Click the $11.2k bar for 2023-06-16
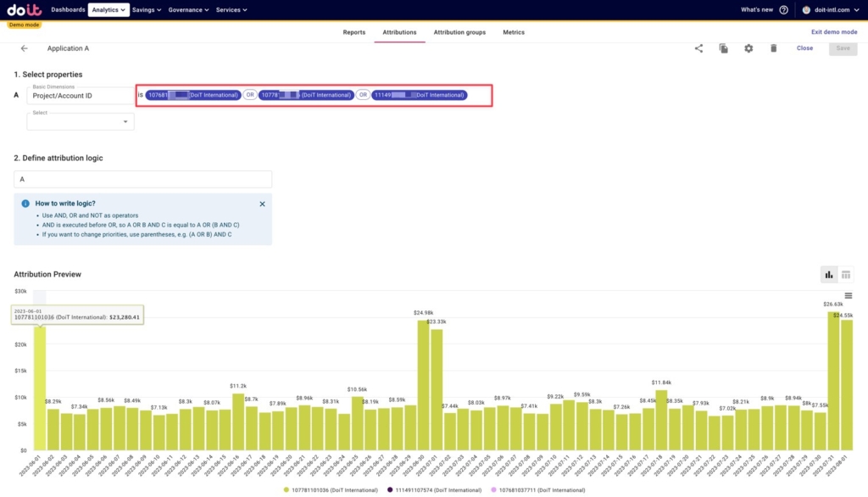 point(238,422)
